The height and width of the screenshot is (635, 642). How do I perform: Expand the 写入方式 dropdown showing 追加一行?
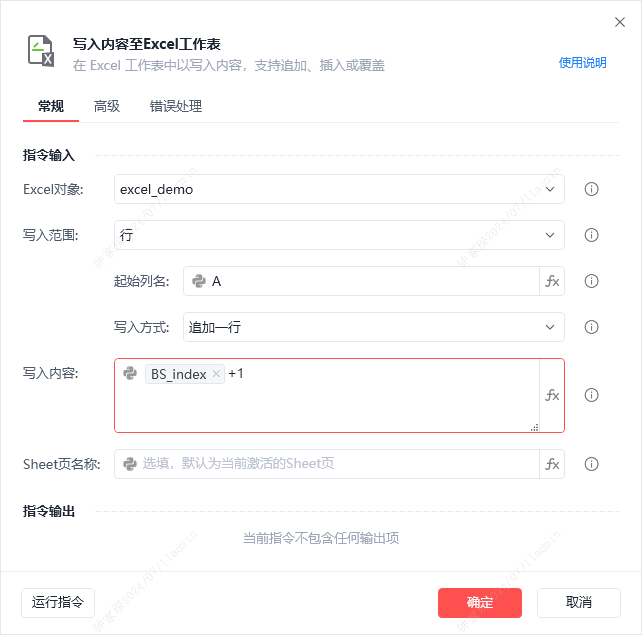click(373, 327)
